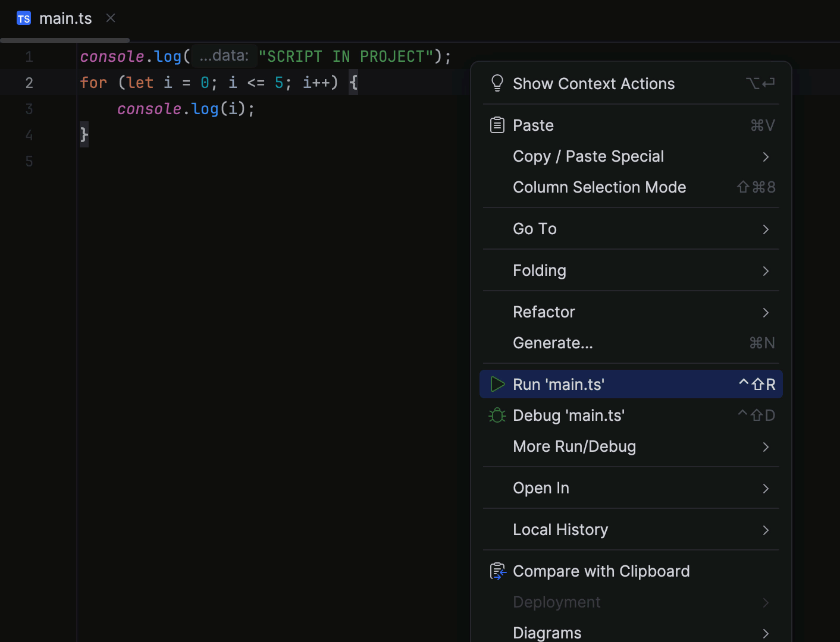The image size is (840, 642).
Task: Click the Compare with Clipboard icon
Action: (498, 571)
